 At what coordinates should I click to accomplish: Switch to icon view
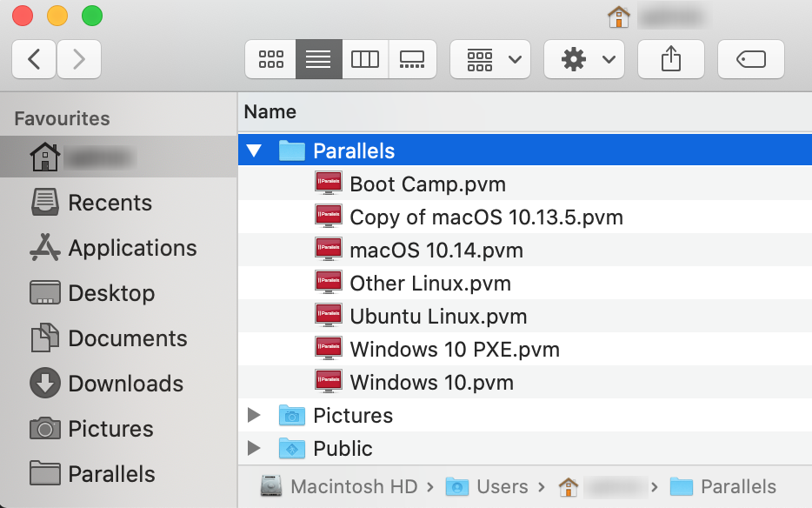[x=270, y=59]
